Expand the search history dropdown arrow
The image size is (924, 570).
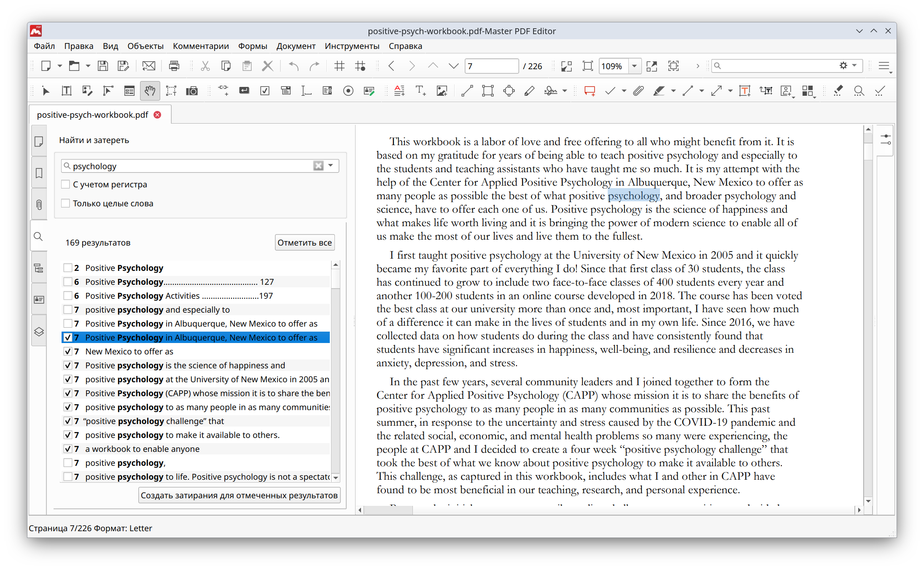coord(331,165)
